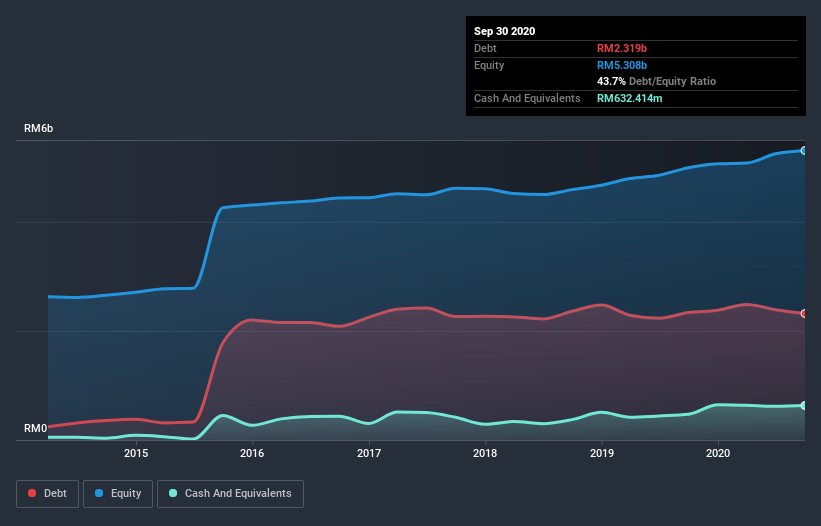Toggle the Debt series legend button
The height and width of the screenshot is (526, 821).
(x=47, y=494)
